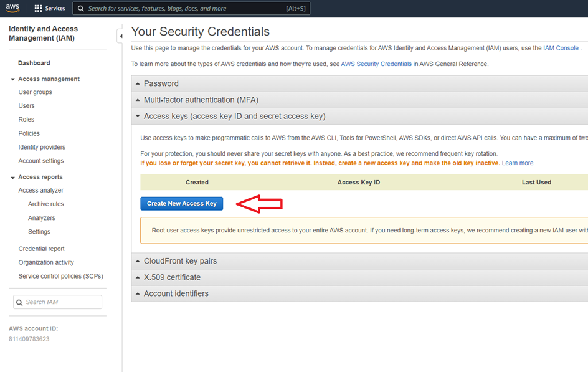Open the IAM Console link
Image resolution: width=588 pixels, height=372 pixels.
(561, 48)
